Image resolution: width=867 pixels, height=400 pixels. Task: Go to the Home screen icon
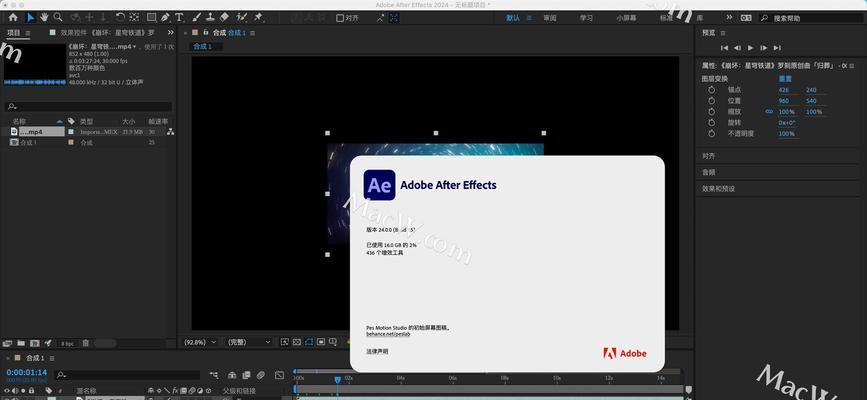click(x=13, y=17)
